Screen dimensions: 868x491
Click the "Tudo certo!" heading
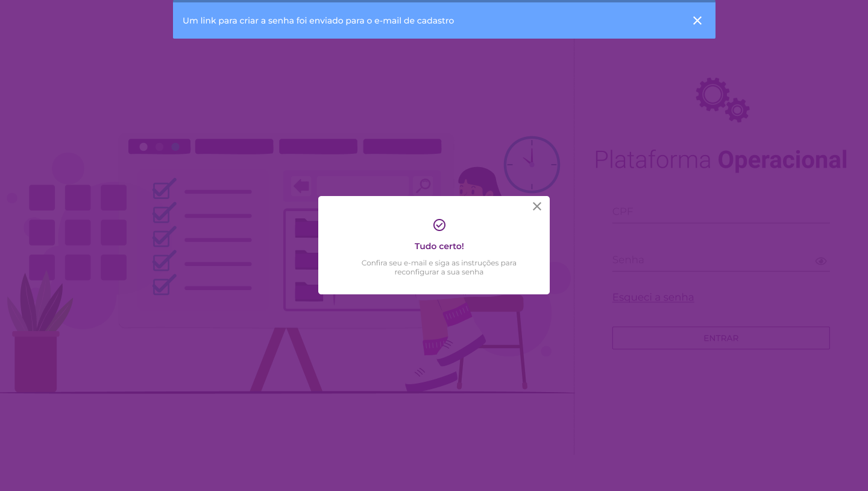point(439,246)
